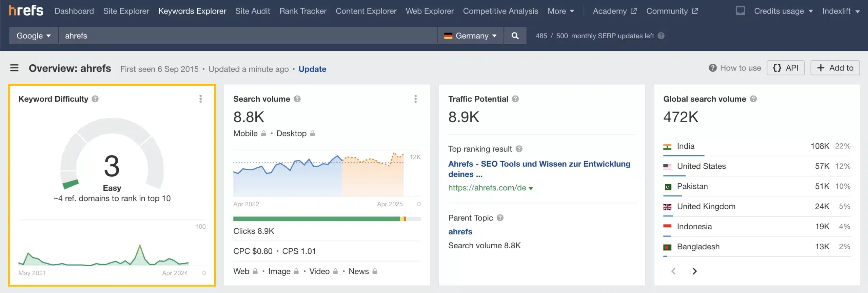868x293 pixels.
Task: Go to Site Explorer
Action: [x=126, y=11]
